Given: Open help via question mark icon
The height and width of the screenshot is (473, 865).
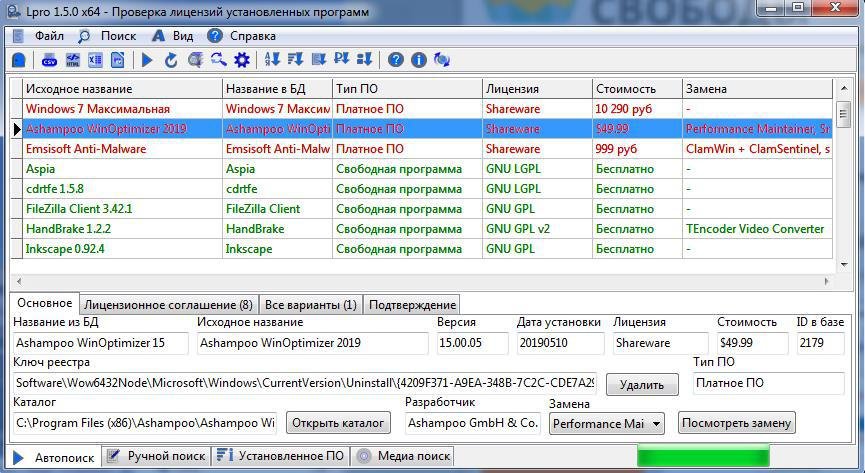Looking at the screenshot, I should point(395,60).
